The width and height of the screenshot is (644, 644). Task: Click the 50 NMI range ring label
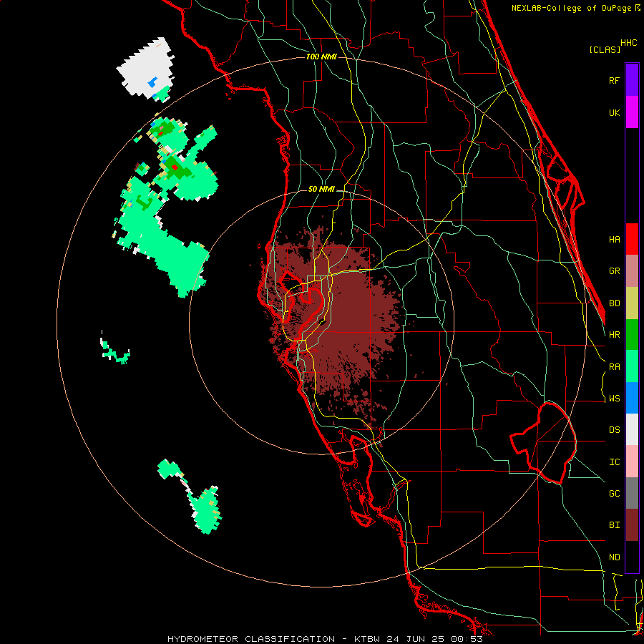coord(321,189)
